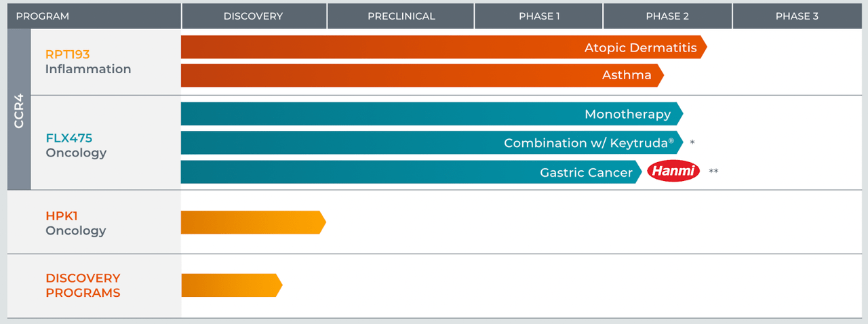Select the Preclinical column header
This screenshot has height=324, width=868.
tap(401, 16)
